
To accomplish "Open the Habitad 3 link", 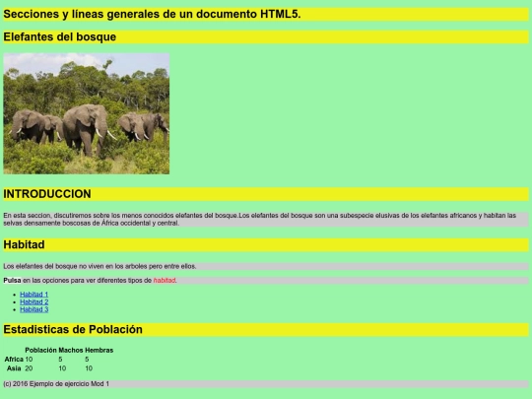I will (33, 309).
